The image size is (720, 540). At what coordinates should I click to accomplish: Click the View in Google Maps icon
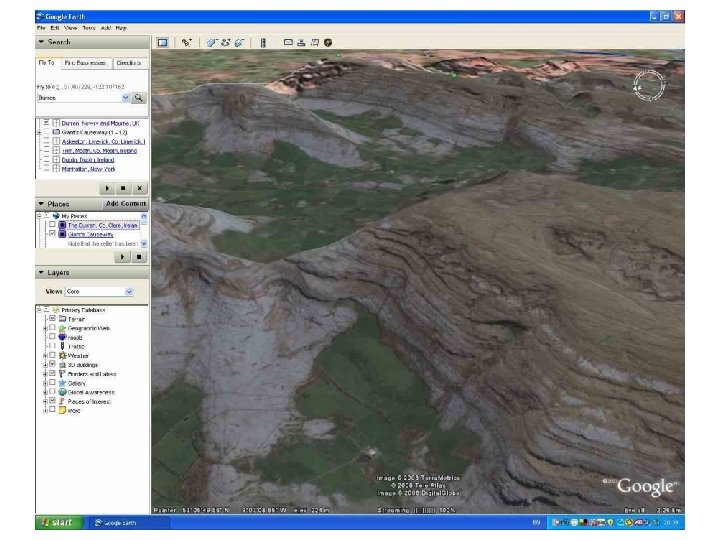click(x=315, y=43)
